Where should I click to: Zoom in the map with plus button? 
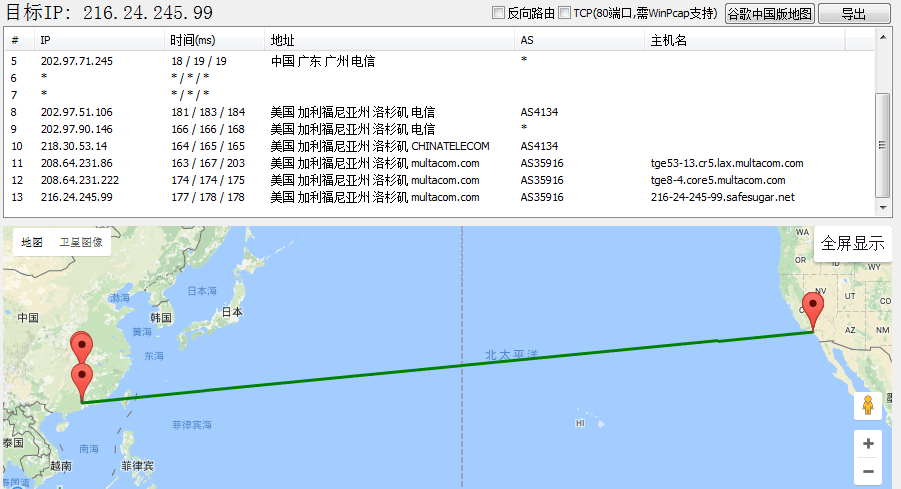867,444
